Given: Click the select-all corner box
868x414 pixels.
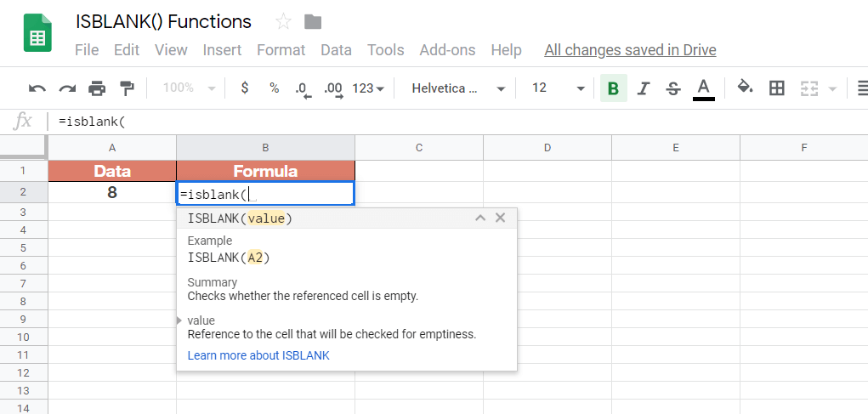Looking at the screenshot, I should pos(24,147).
